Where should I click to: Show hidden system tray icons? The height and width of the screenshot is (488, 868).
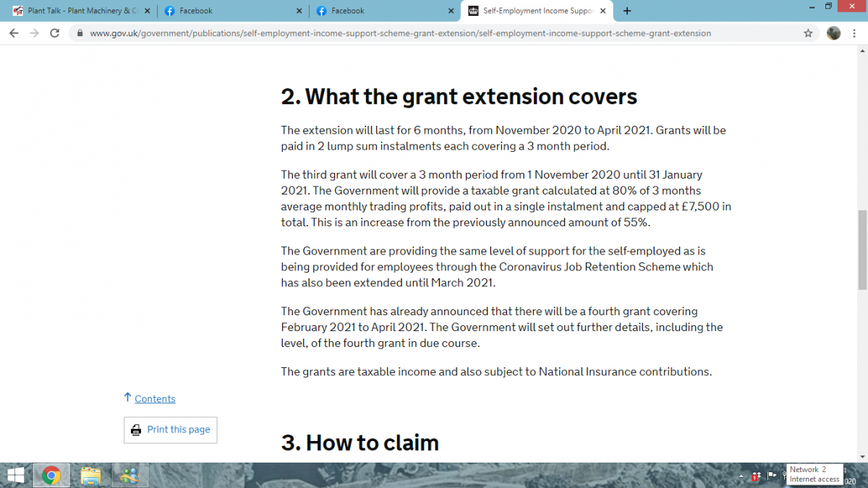(742, 476)
